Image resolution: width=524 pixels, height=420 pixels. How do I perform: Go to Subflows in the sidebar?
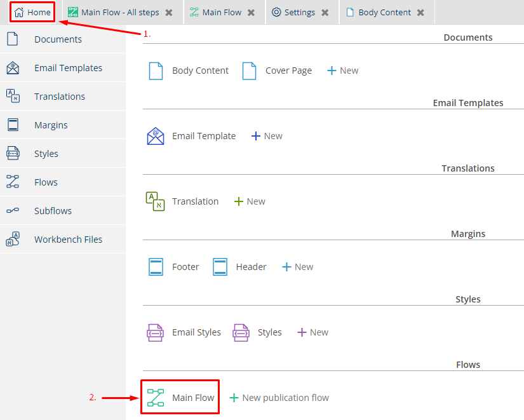point(53,211)
